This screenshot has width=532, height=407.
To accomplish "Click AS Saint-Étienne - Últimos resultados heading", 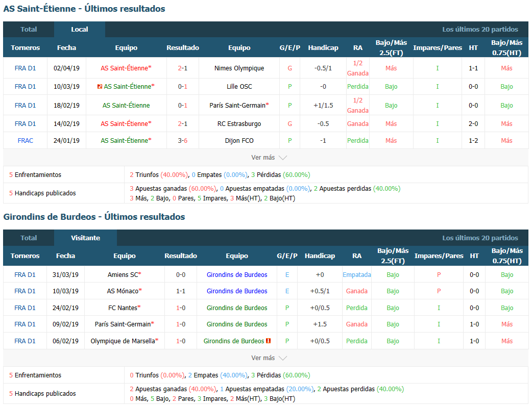I will coord(84,9).
